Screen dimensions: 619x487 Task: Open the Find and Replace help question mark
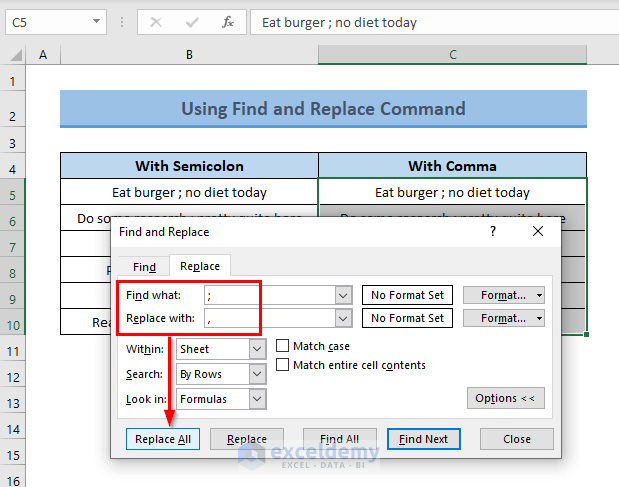pos(493,231)
